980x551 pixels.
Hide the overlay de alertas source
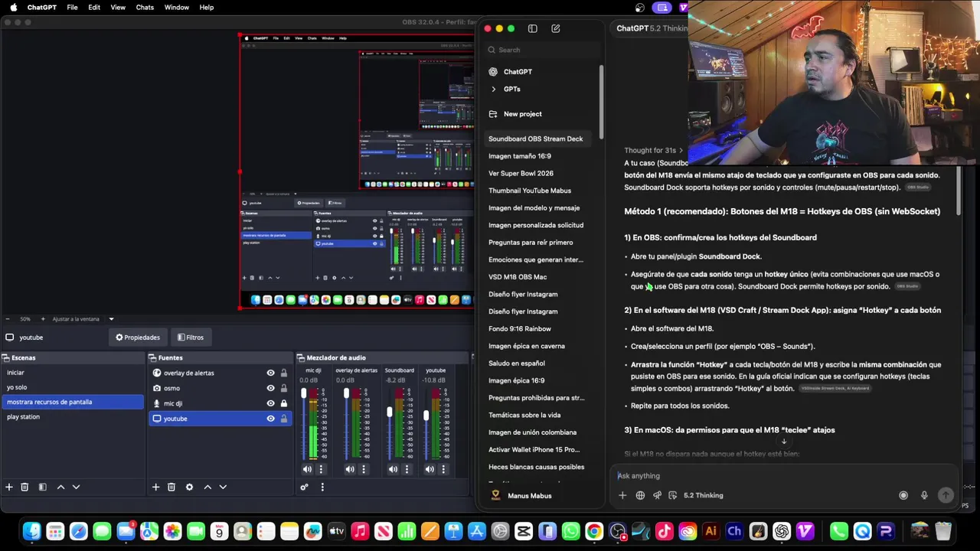click(x=270, y=373)
